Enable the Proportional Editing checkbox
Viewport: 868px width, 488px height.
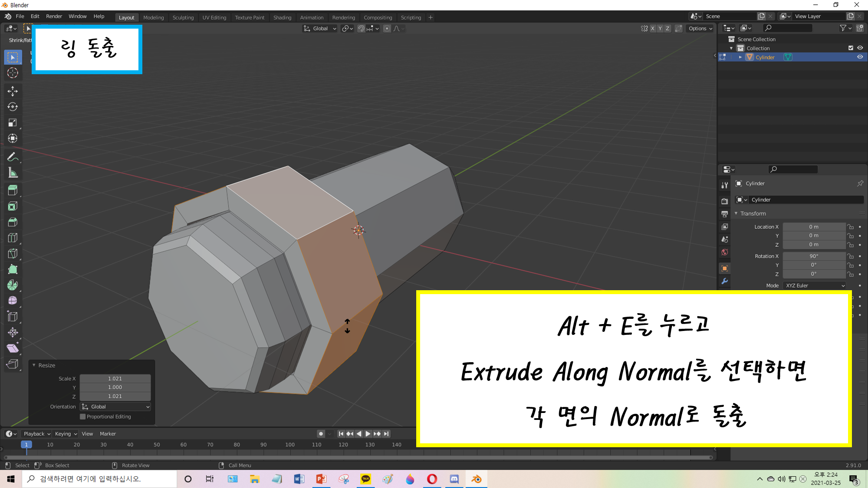[x=82, y=417]
